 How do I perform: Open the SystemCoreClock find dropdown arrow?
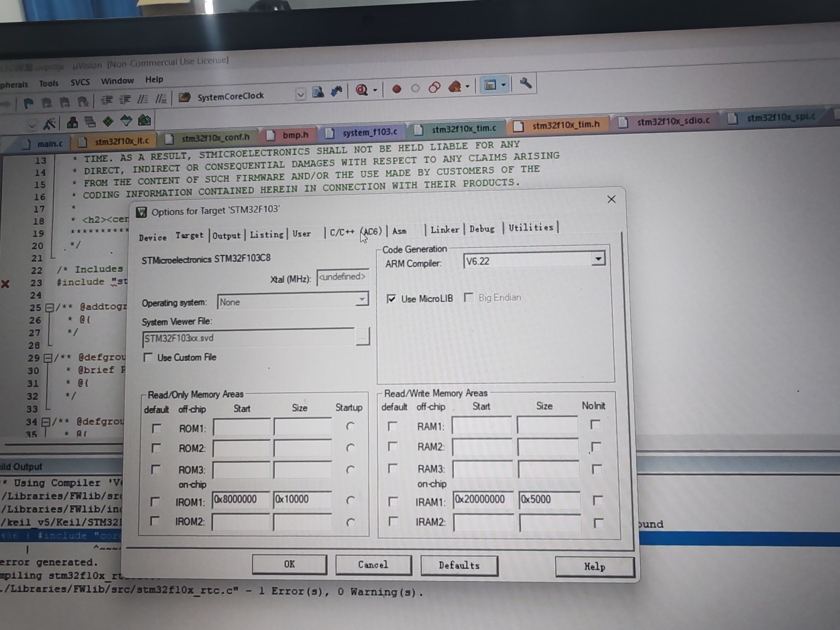(301, 94)
